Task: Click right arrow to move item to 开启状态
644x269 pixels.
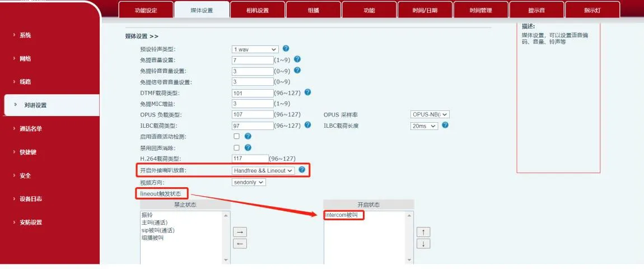Action: click(x=240, y=232)
